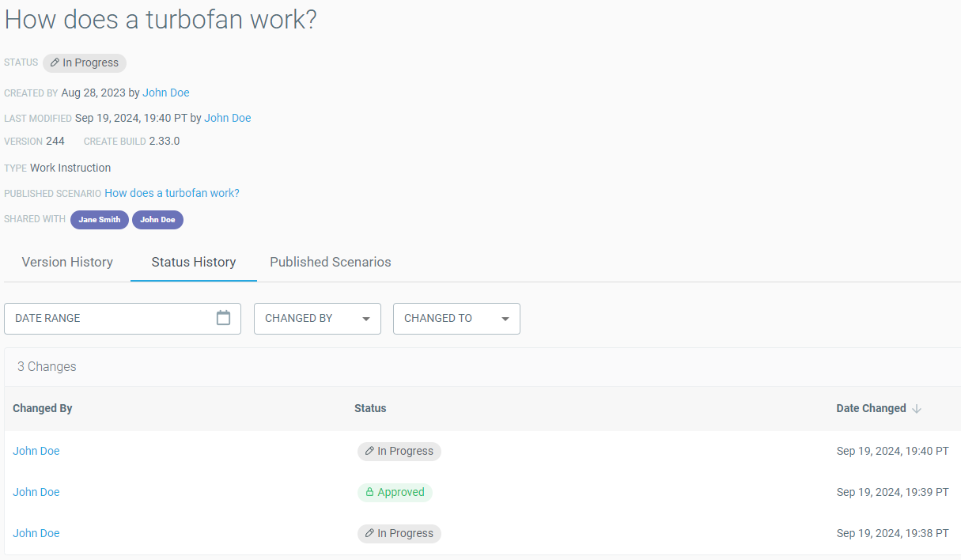Click the Approved status badge
Viewport: 961px width, 560px height.
pyautogui.click(x=395, y=492)
